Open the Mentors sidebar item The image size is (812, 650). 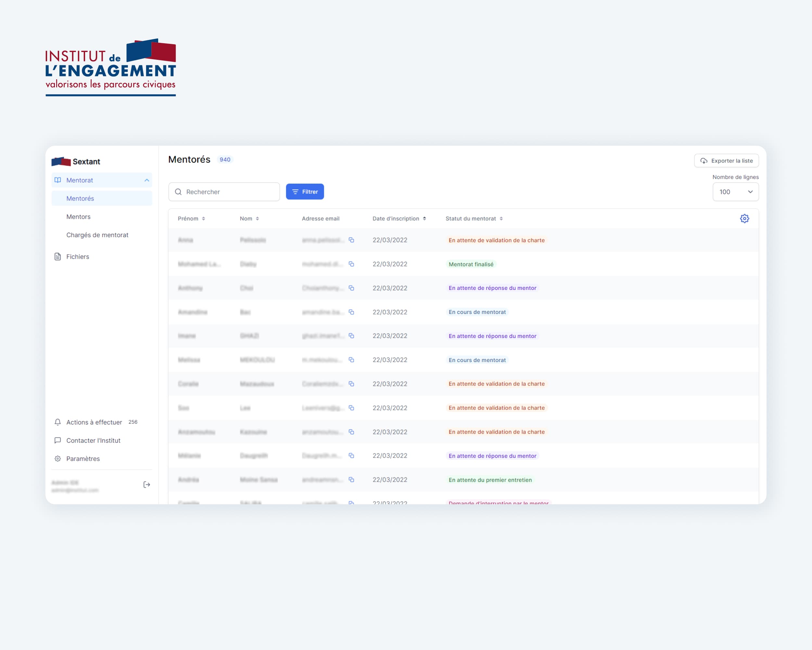pyautogui.click(x=102, y=217)
